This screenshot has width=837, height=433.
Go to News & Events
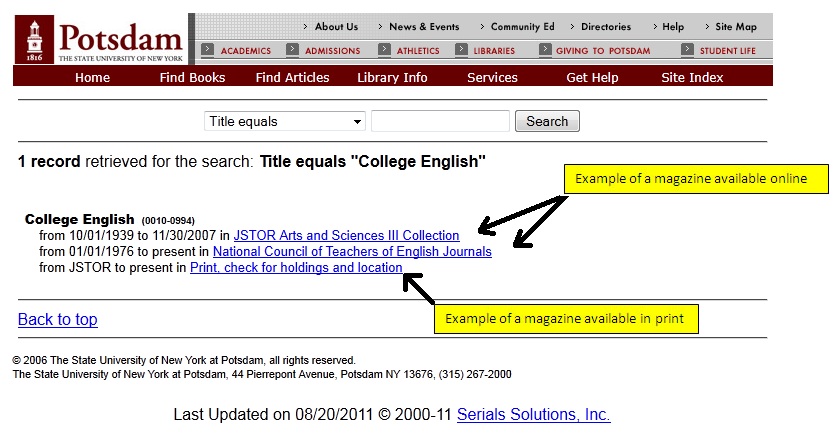tap(424, 27)
